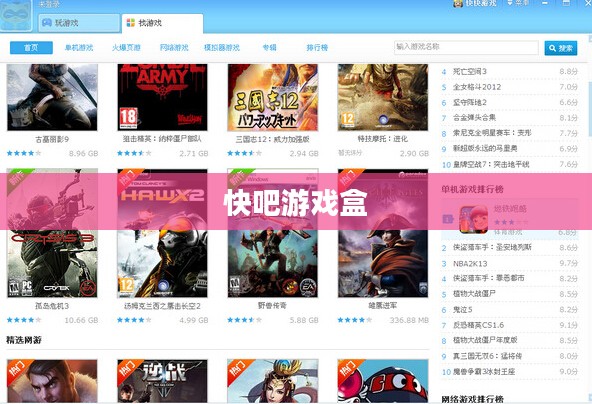Click the mascot avatar in the title bar
This screenshot has height=404, width=592.
pos(15,15)
